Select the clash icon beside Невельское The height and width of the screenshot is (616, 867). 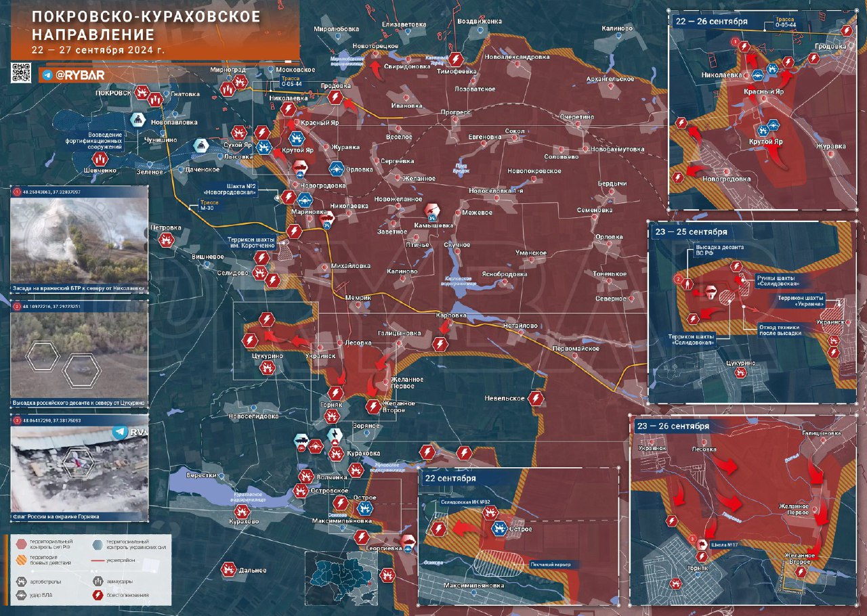536,399
